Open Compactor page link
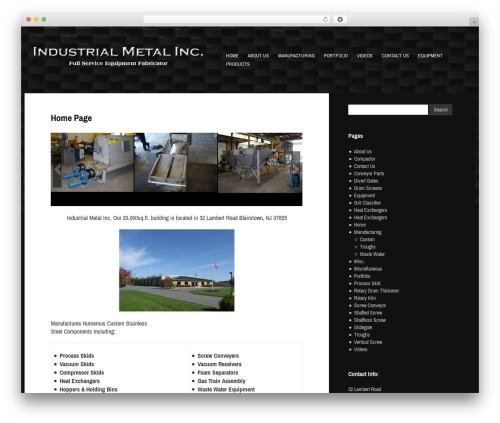Viewport: 500px width, 423px height. point(364,159)
